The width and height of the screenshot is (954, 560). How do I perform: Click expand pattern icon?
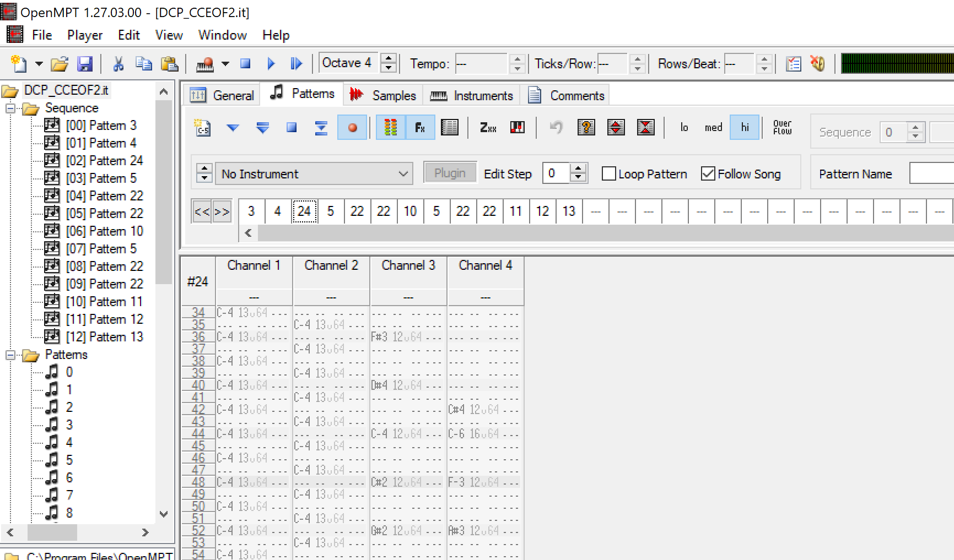[x=616, y=128]
